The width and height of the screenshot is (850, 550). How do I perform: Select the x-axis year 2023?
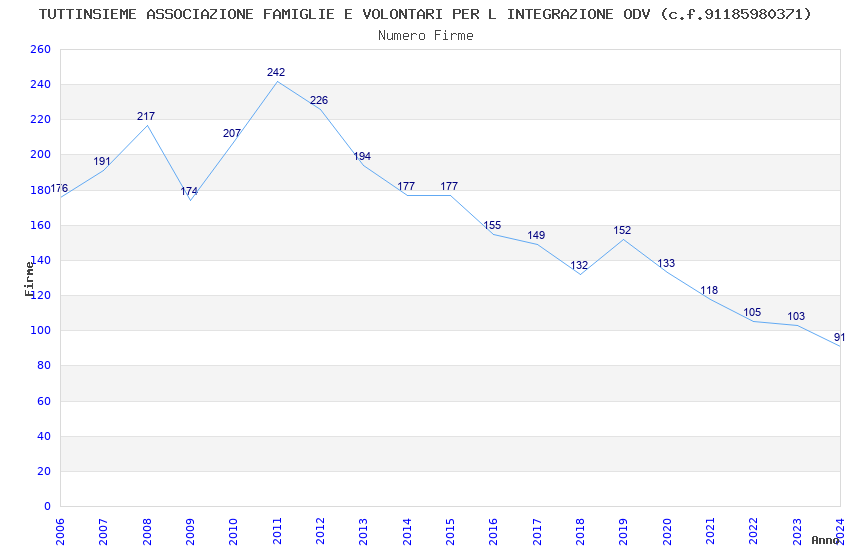click(x=797, y=532)
